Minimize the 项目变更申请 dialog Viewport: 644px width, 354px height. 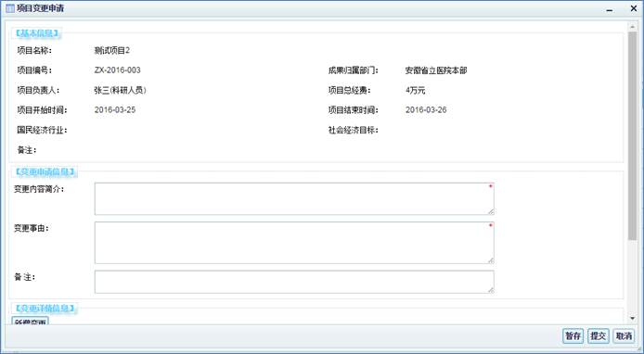pyautogui.click(x=610, y=9)
